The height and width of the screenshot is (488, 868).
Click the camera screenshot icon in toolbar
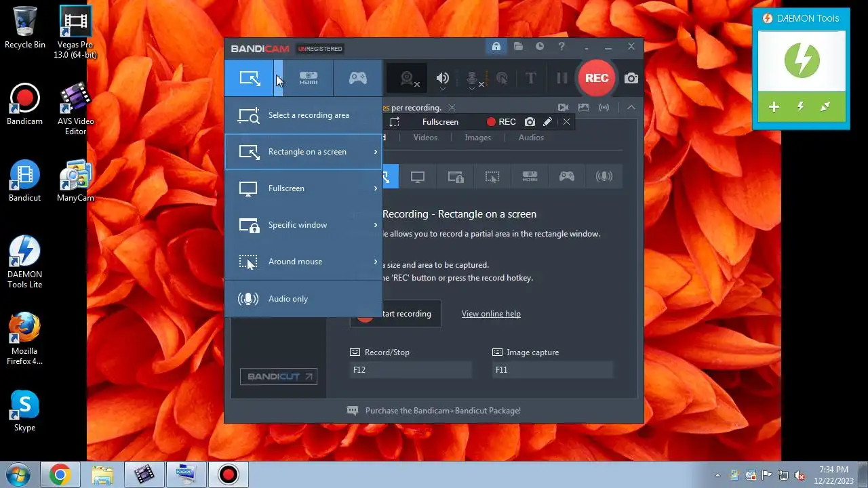pyautogui.click(x=631, y=79)
